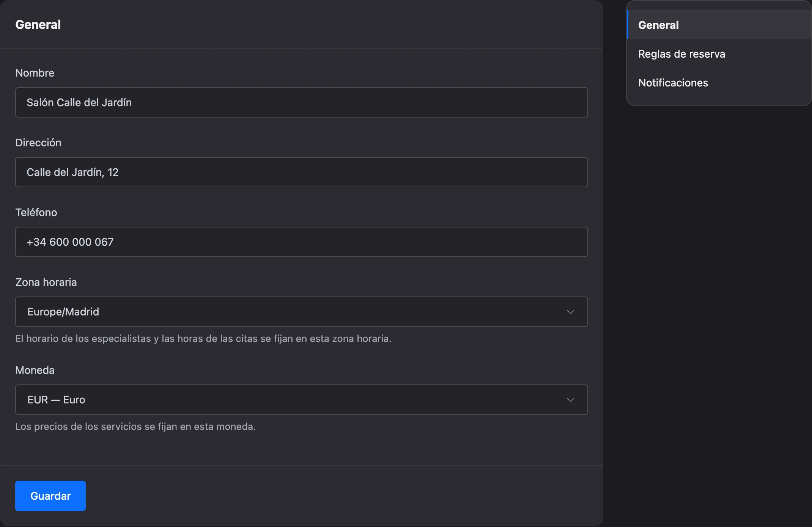Image resolution: width=812 pixels, height=527 pixels.
Task: Focus the Dirección address input field
Action: (301, 172)
